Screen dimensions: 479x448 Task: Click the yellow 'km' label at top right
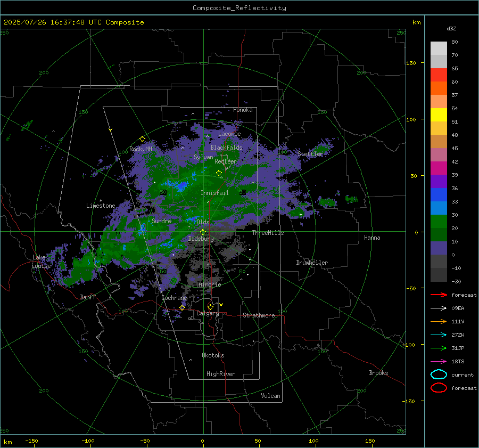click(x=416, y=22)
